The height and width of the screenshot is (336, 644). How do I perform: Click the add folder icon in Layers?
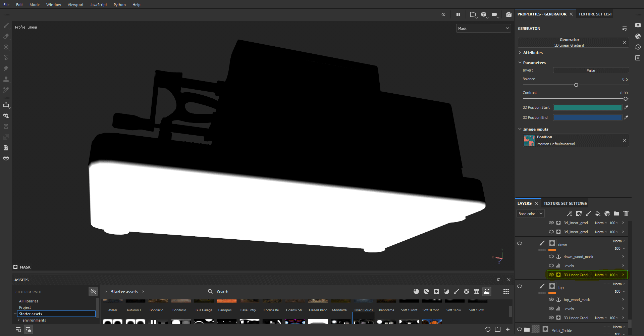coord(616,213)
